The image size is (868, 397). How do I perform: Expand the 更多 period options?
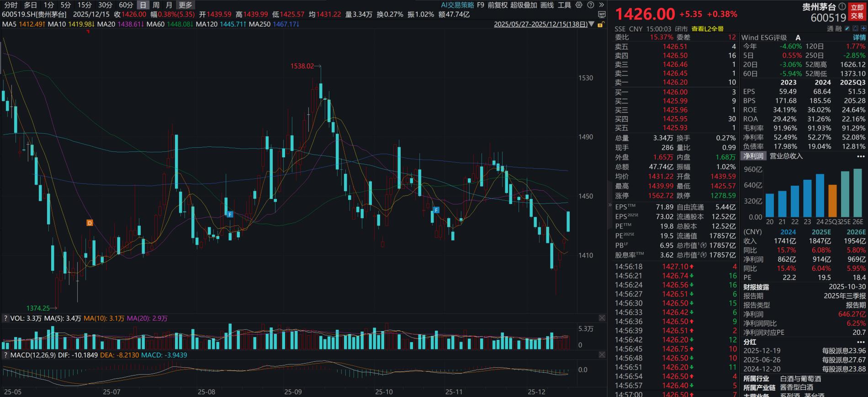click(x=185, y=5)
